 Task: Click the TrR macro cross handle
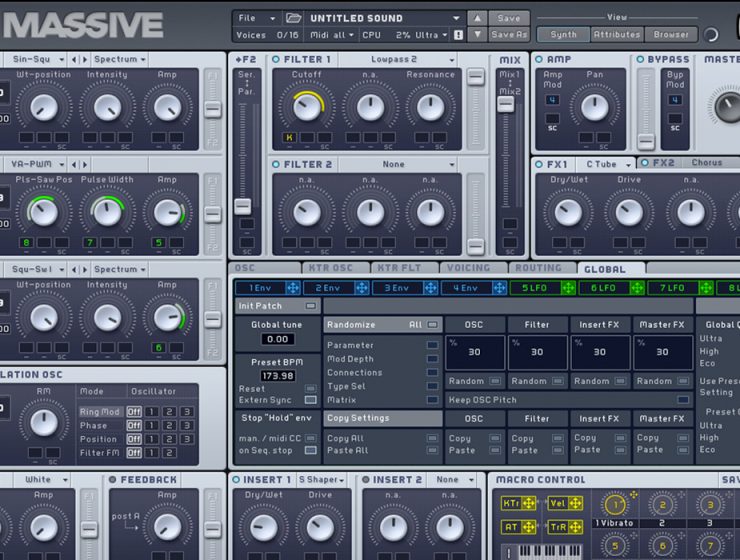[x=575, y=527]
